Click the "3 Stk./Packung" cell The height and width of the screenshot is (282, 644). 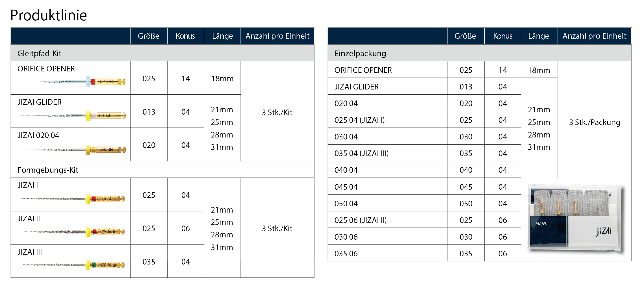pos(595,122)
